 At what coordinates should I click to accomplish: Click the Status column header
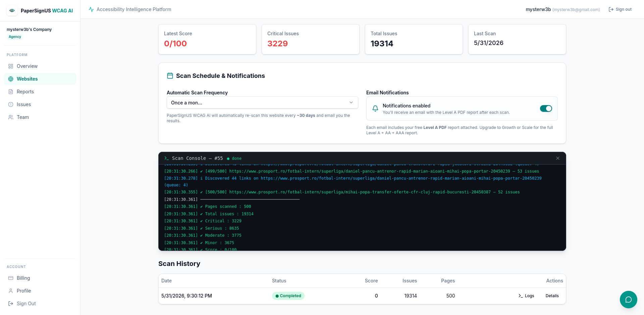click(279, 281)
